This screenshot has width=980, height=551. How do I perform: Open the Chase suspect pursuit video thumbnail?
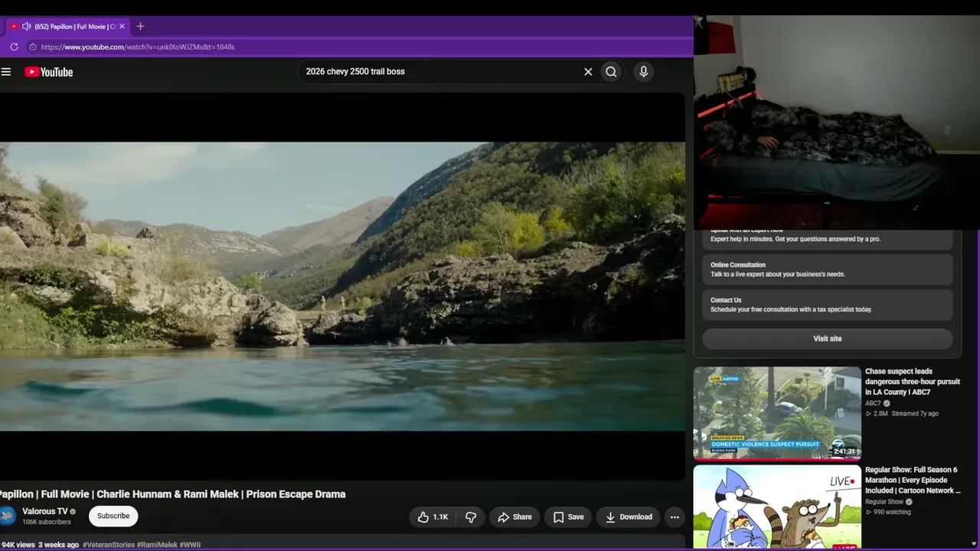(x=777, y=413)
